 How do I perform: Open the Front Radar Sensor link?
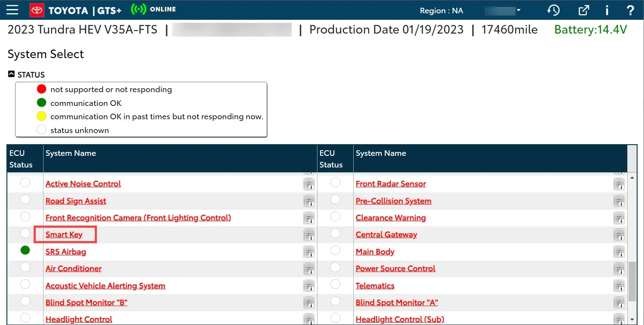391,184
